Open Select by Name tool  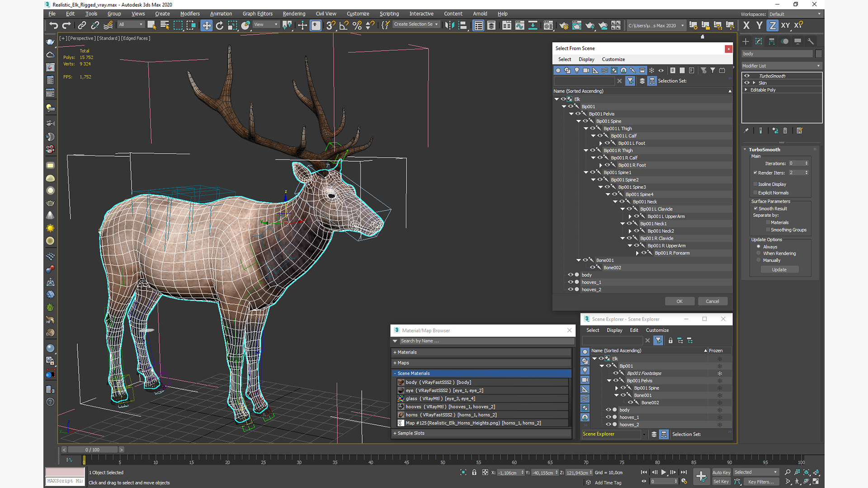point(165,25)
